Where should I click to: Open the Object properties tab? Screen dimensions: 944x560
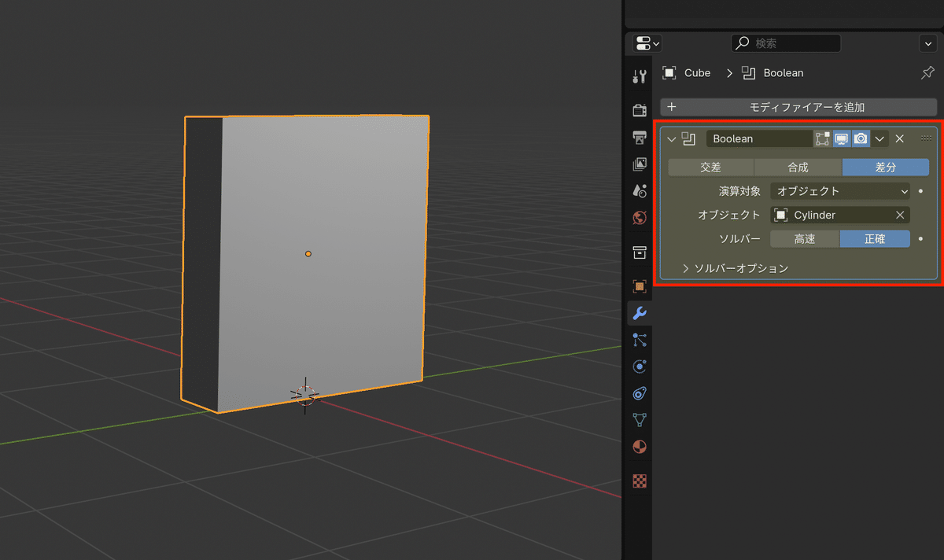[x=640, y=286]
